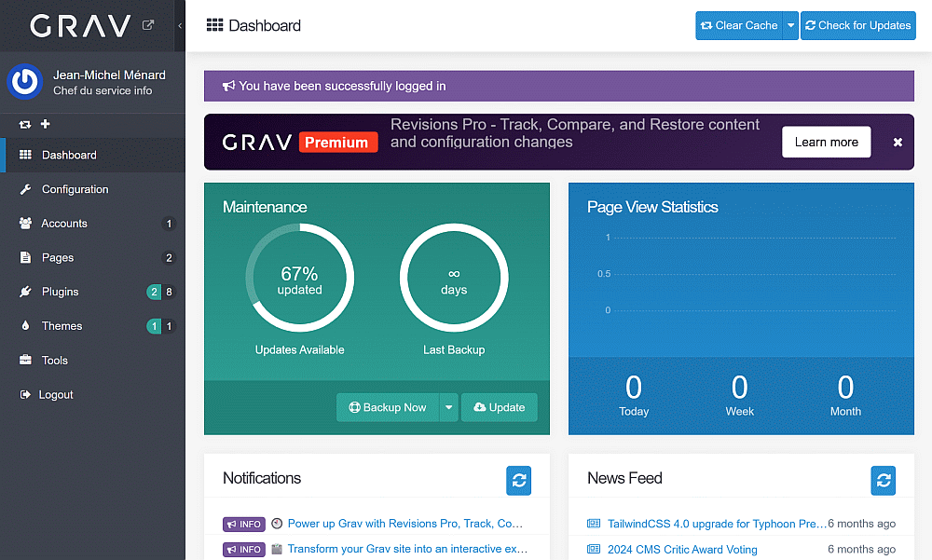Expand the Clear Cache dropdown arrow
Viewport: 932px width, 560px height.
[790, 26]
